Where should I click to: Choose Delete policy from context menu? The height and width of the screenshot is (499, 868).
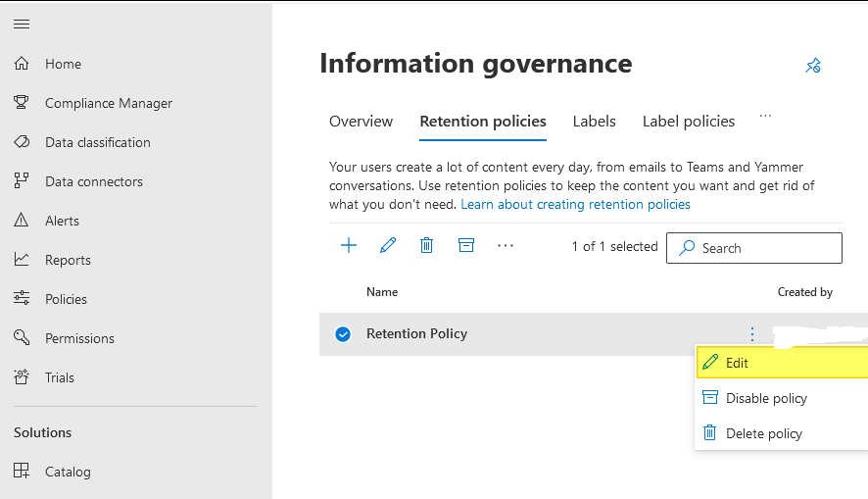pyautogui.click(x=782, y=433)
